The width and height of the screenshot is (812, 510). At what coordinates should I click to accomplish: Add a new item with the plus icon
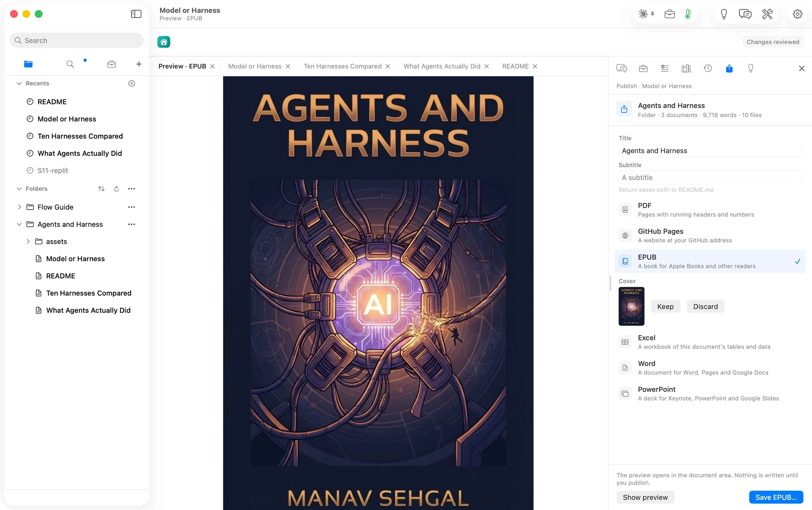pos(139,64)
